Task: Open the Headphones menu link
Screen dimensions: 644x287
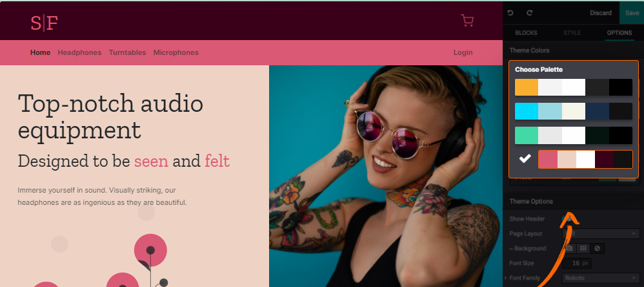Action: [x=79, y=52]
